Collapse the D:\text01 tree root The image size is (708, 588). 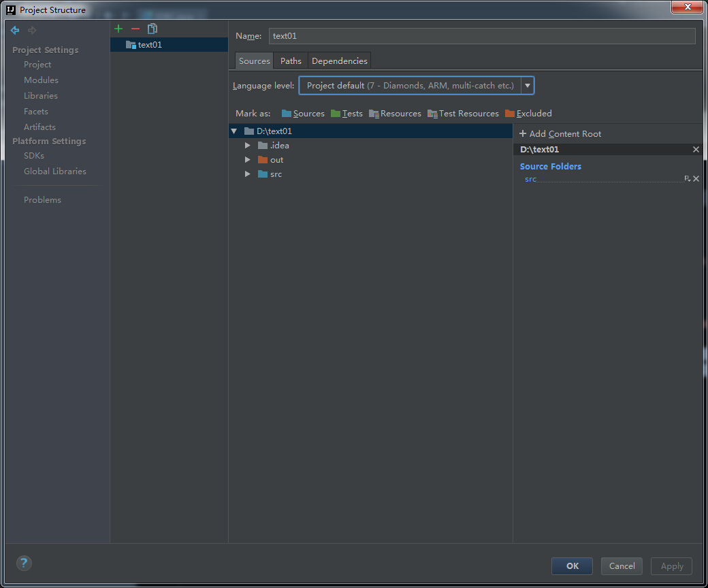click(x=234, y=131)
